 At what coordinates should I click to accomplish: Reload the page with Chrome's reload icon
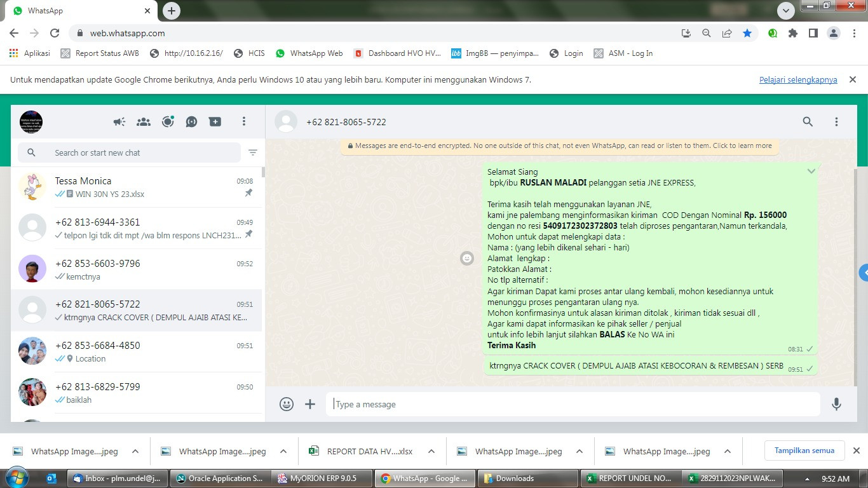click(x=55, y=33)
